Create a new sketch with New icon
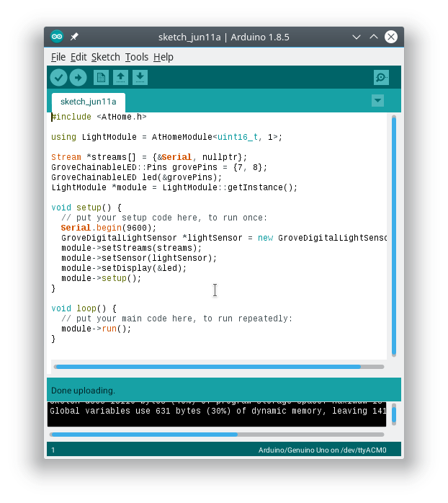The height and width of the screenshot is (503, 448). coord(101,78)
